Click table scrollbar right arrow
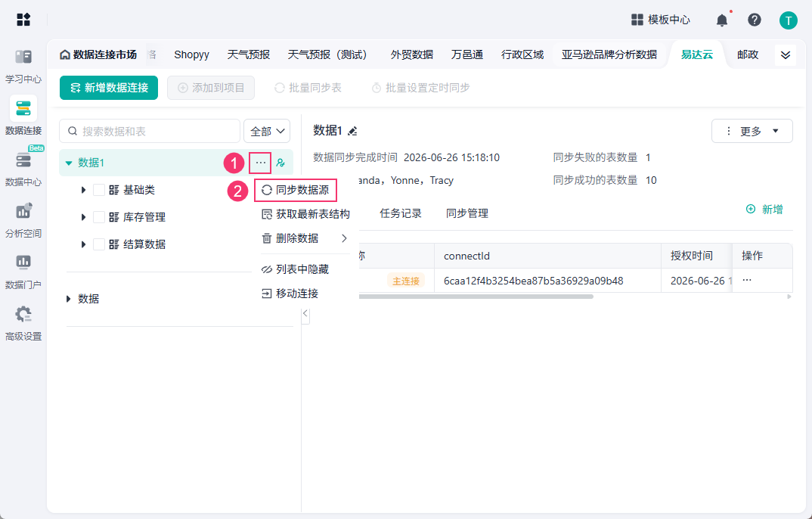812x519 pixels. pyautogui.click(x=789, y=297)
